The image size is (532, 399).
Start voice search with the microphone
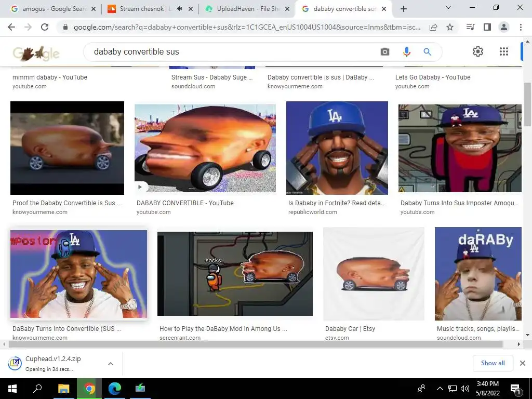[x=406, y=51]
